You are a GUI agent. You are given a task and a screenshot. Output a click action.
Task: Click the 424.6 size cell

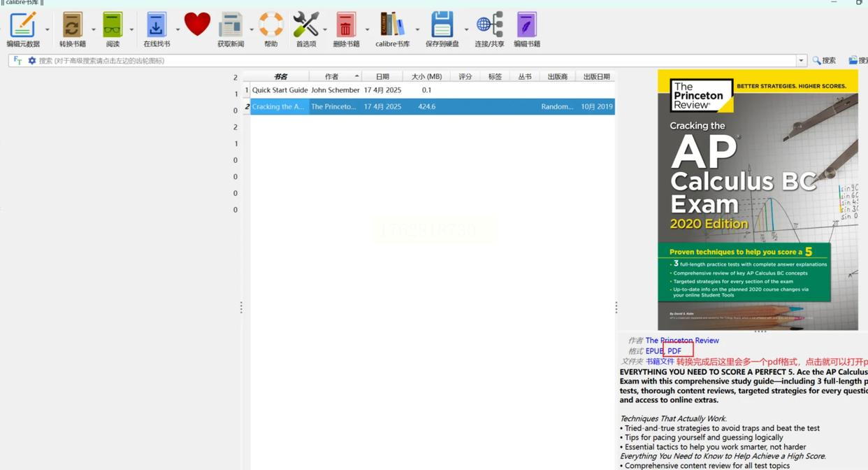pos(426,107)
